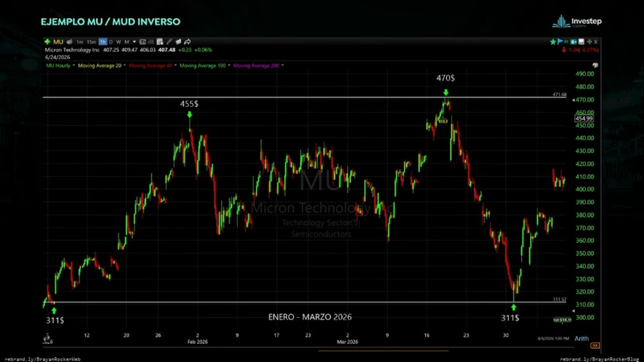Switch to the 15m timeframe
Image resolution: width=644 pixels, height=362 pixels.
tap(92, 42)
